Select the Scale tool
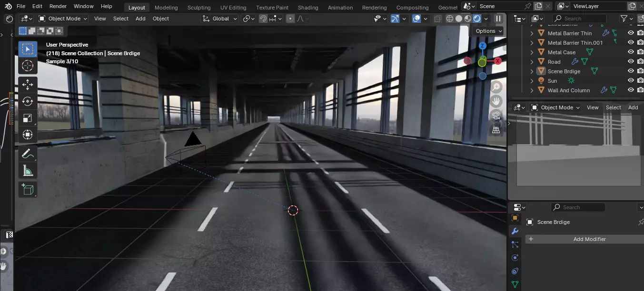 (x=28, y=118)
